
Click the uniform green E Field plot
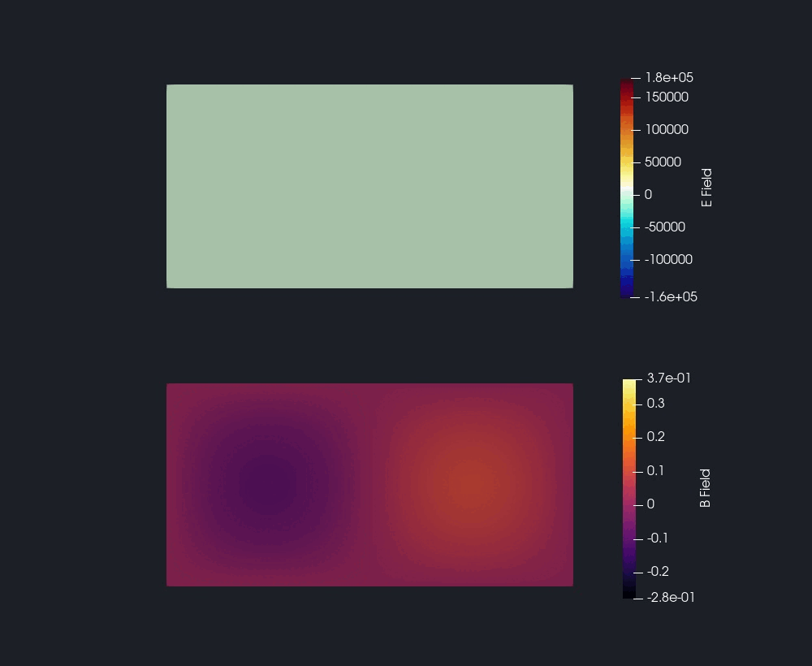(369, 187)
